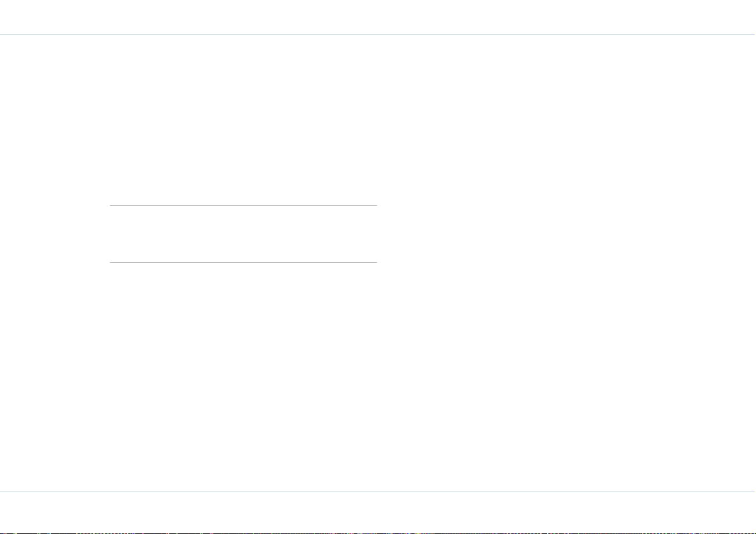The image size is (756, 534).
Task: Click the empty footer area below the bottom divider
Action: (378, 512)
